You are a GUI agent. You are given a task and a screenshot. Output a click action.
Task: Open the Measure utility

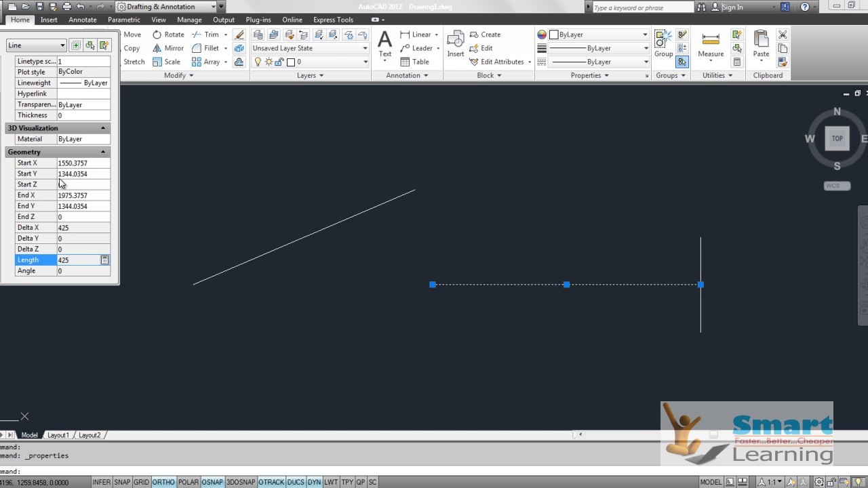pos(711,45)
